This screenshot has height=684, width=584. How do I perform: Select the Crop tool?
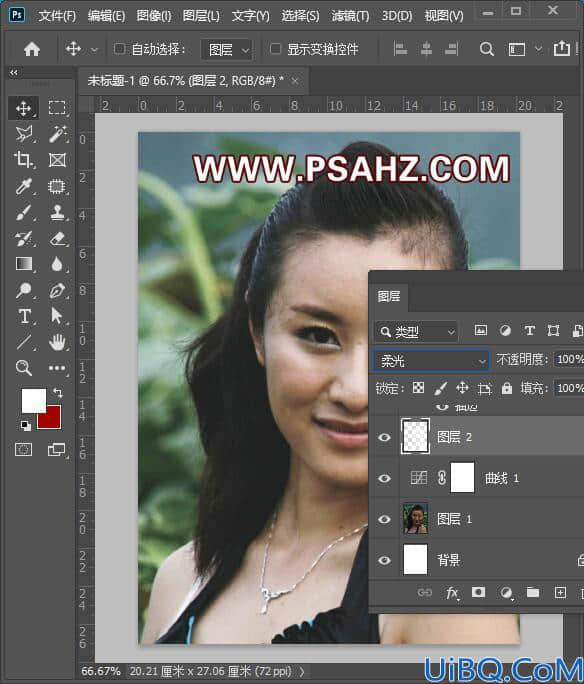click(23, 160)
